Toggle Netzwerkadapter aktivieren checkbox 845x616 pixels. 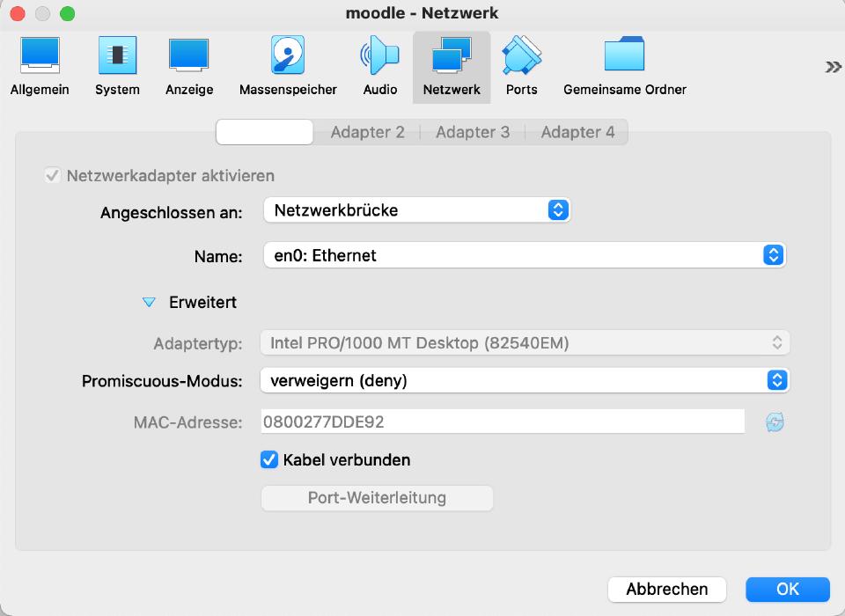(52, 176)
